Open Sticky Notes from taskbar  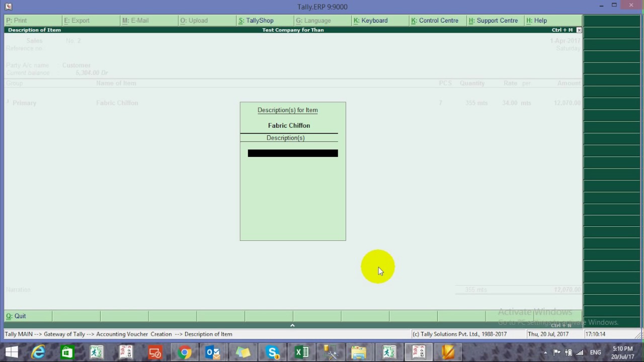tap(243, 352)
